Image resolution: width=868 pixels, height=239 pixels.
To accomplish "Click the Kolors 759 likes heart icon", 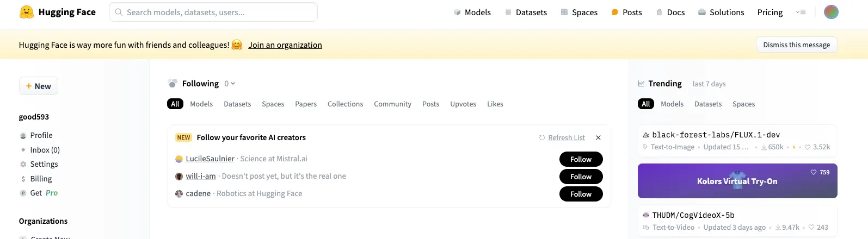I will pyautogui.click(x=814, y=172).
